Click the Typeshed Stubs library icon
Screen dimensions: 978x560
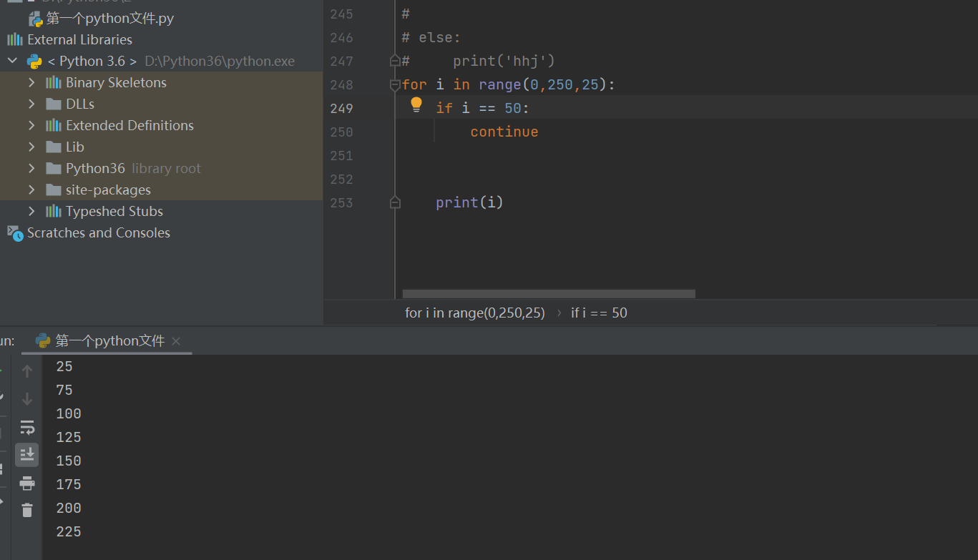[54, 211]
